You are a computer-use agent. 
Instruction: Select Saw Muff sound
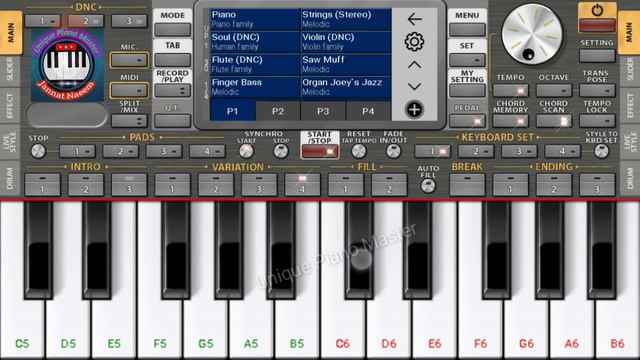[346, 64]
